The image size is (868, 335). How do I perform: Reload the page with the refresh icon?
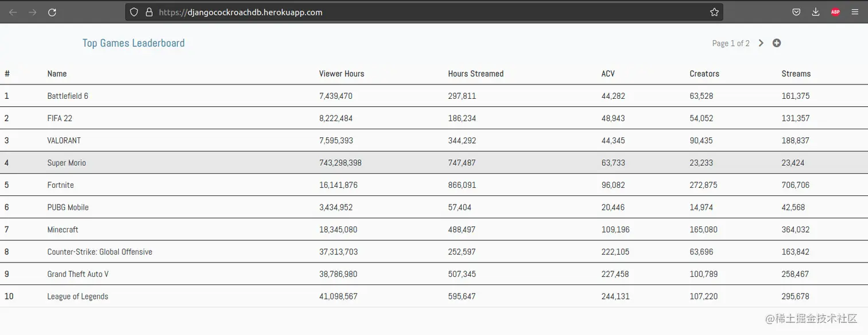52,12
